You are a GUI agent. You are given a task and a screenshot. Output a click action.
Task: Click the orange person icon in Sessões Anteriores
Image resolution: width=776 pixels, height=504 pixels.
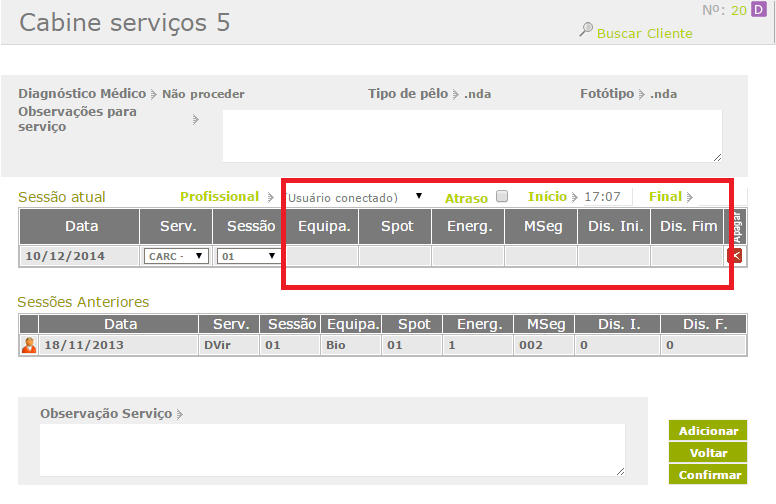(29, 345)
